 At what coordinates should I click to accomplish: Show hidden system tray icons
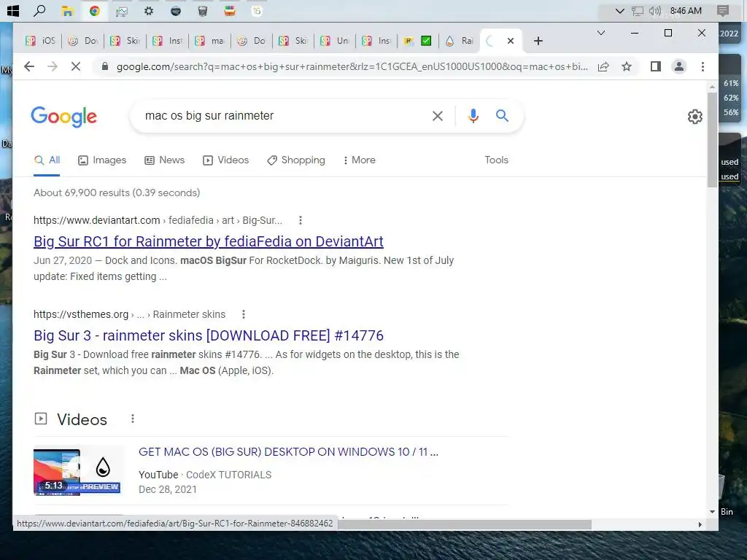[x=619, y=11]
